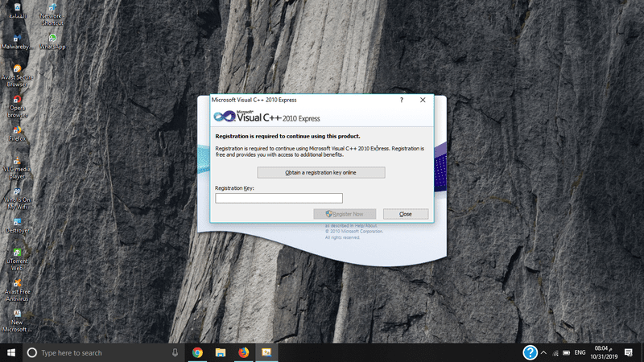Select the Who Is On My Wifi icon
The width and height of the screenshot is (644, 362).
click(17, 199)
